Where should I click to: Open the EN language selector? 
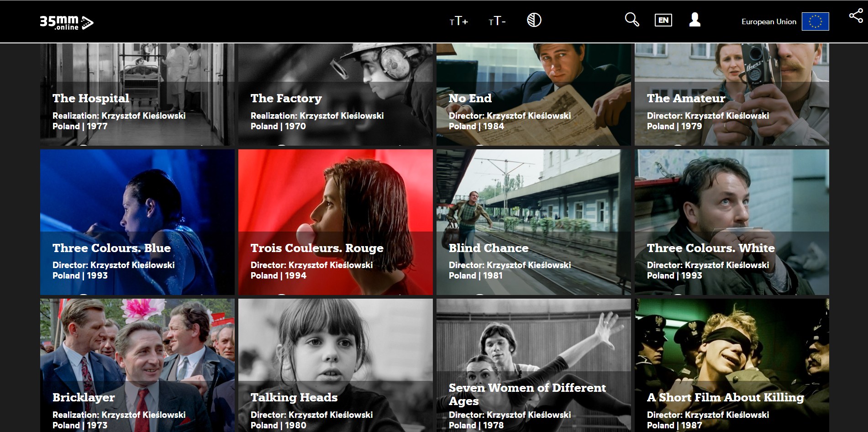click(x=663, y=20)
